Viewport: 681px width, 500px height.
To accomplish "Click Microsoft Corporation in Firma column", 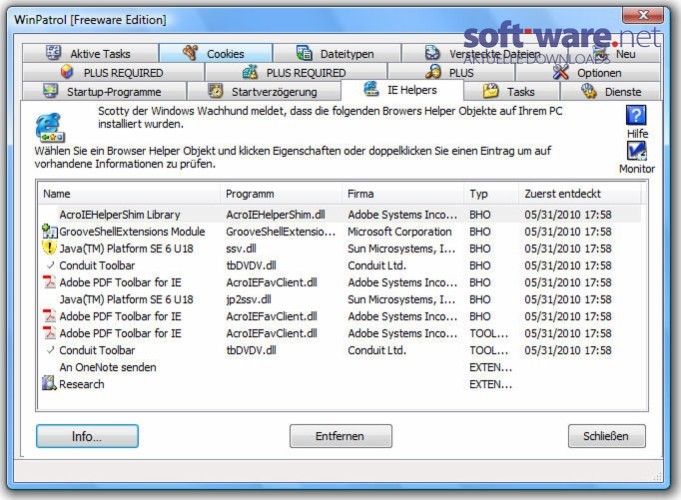I will pos(400,232).
